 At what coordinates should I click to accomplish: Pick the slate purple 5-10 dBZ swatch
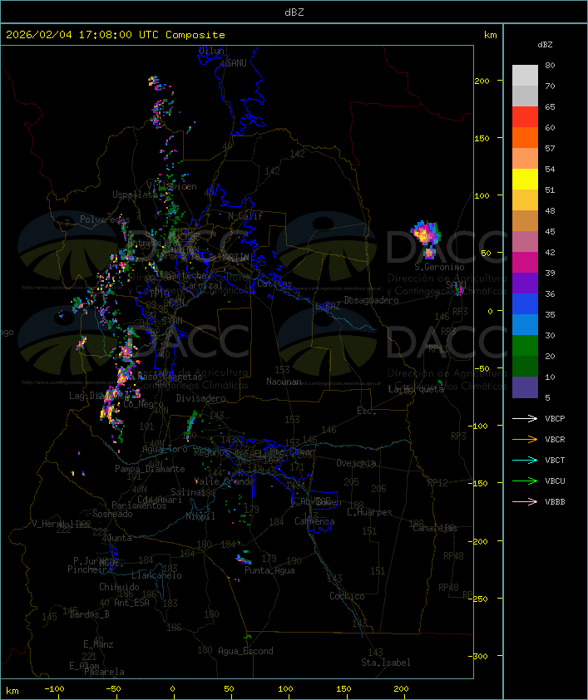point(525,387)
